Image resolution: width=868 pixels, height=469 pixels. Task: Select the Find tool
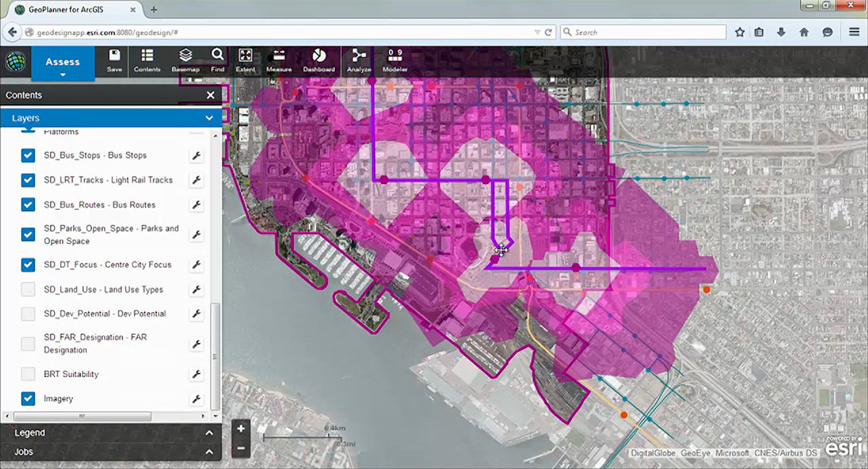(218, 61)
